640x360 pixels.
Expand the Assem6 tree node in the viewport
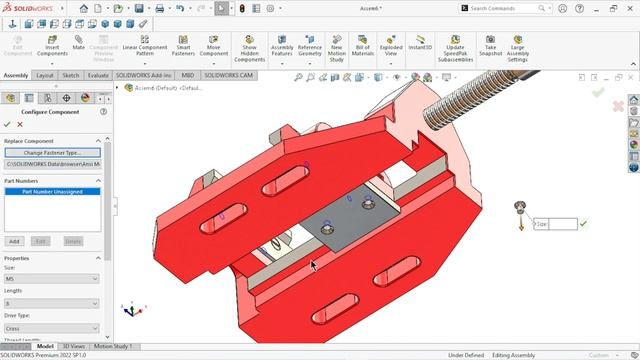(117, 87)
